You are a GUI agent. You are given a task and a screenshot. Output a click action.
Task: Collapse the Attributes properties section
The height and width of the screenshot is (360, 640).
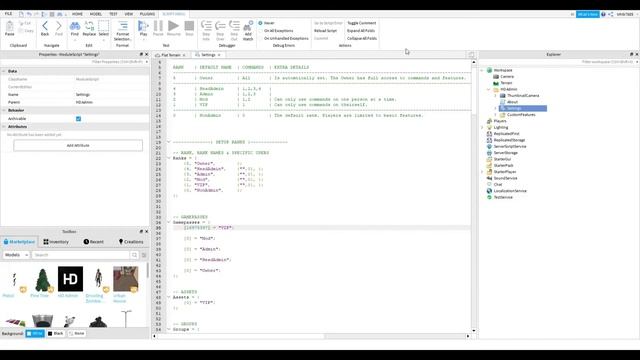(4, 127)
